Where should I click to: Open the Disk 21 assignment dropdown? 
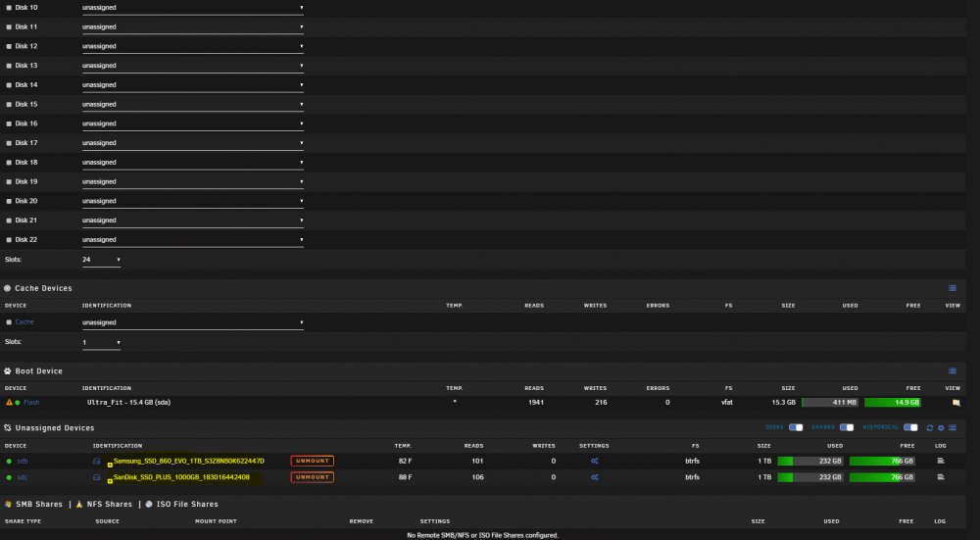(192, 221)
